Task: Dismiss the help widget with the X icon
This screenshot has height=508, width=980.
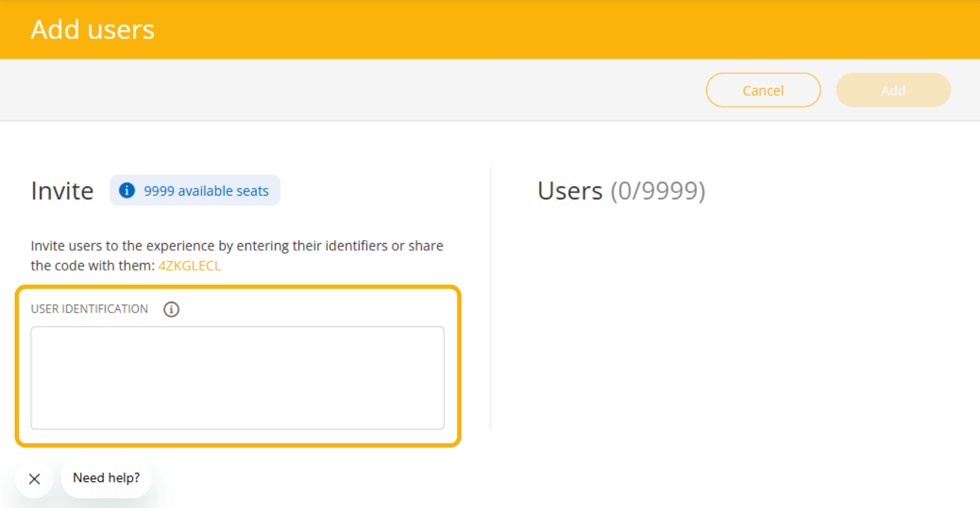Action: [34, 479]
